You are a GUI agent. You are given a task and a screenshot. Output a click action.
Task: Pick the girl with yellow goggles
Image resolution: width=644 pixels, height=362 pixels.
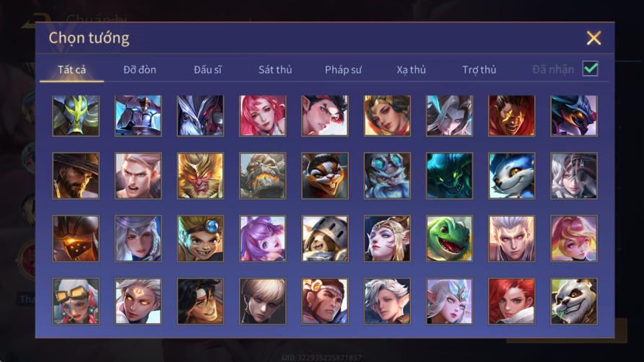[x=76, y=301]
